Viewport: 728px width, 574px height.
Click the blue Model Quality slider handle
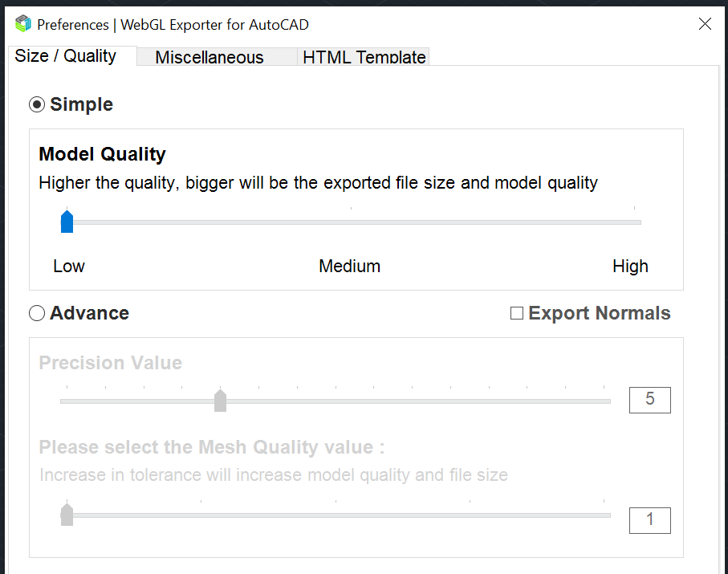pos(67,222)
